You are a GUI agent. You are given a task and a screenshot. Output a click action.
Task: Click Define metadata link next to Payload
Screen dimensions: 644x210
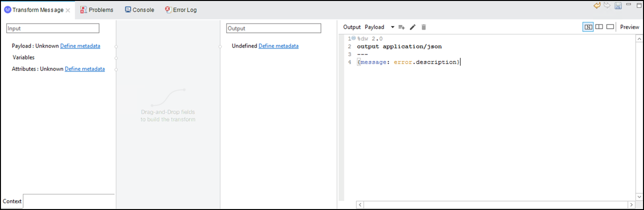(x=80, y=46)
